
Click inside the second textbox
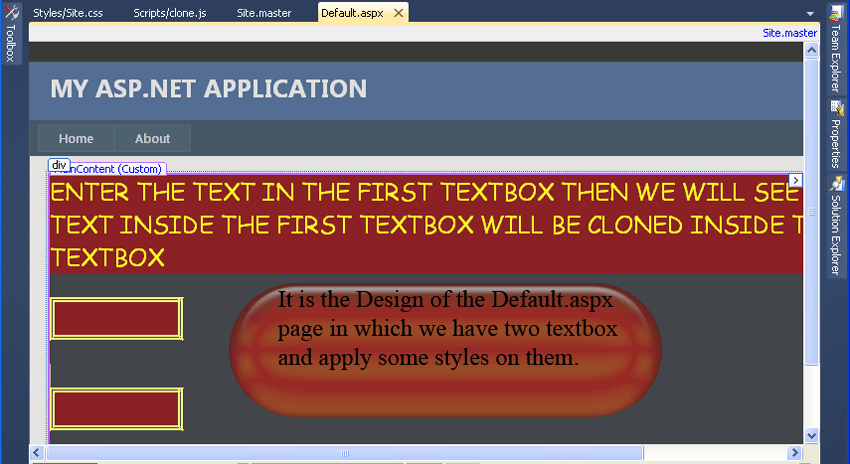tap(117, 409)
